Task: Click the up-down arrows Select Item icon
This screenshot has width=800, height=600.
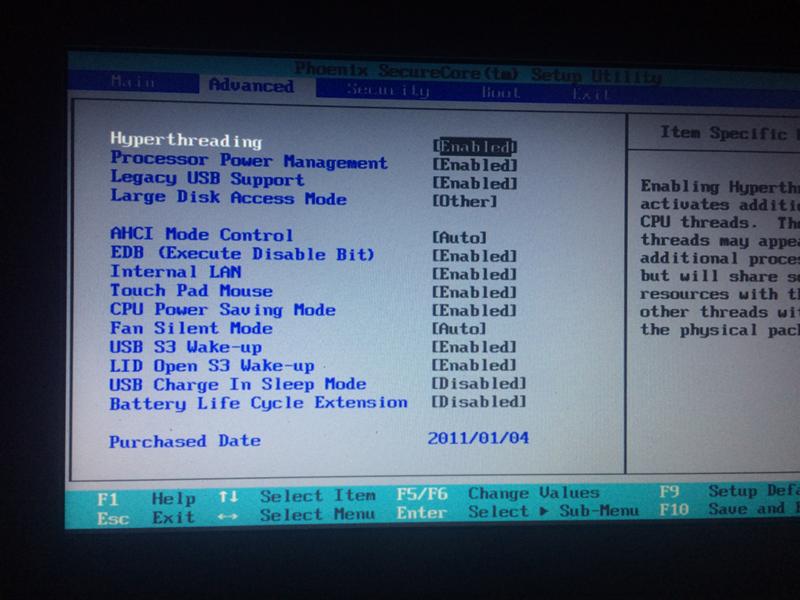Action: [x=228, y=496]
